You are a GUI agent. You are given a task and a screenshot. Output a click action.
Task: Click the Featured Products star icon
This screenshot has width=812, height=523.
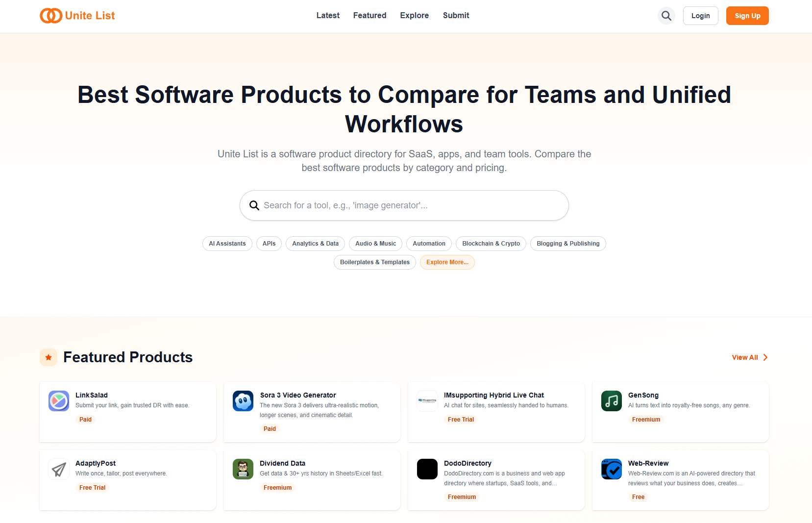pos(48,357)
